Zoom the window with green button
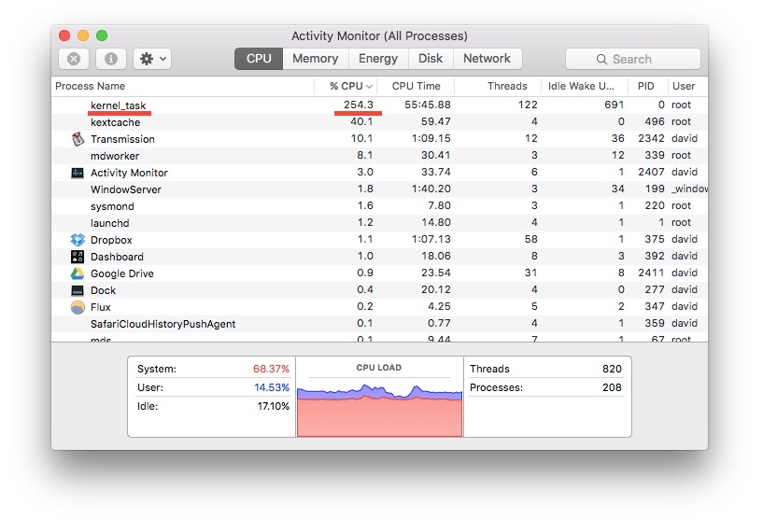Image resolution: width=763 pixels, height=532 pixels. click(x=102, y=35)
